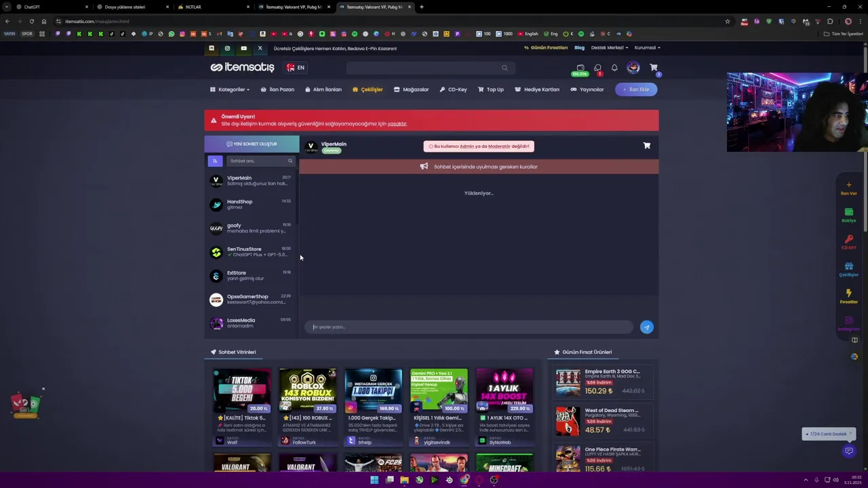
Task: Open the wallet balance icon
Action: coord(580,68)
